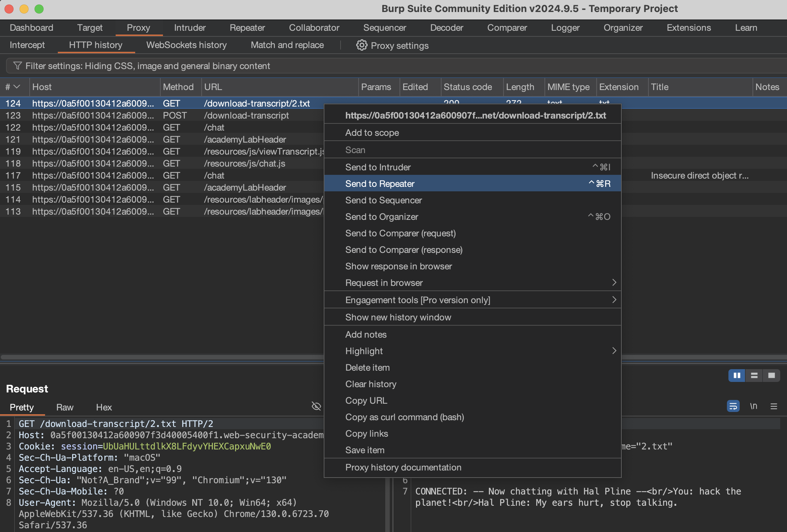The image size is (787, 532).
Task: Open Proxy history documentation
Action: [472, 467]
